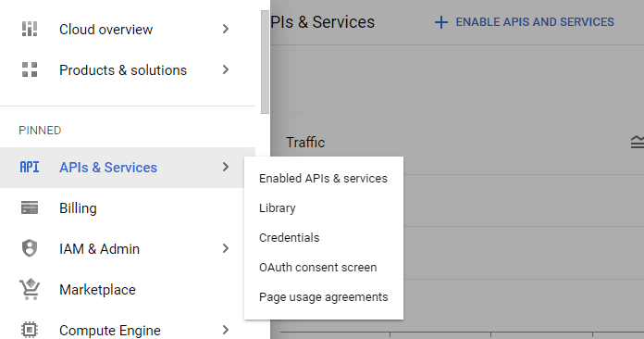
Task: Click the Cloud overview dashboard icon
Action: 30,29
